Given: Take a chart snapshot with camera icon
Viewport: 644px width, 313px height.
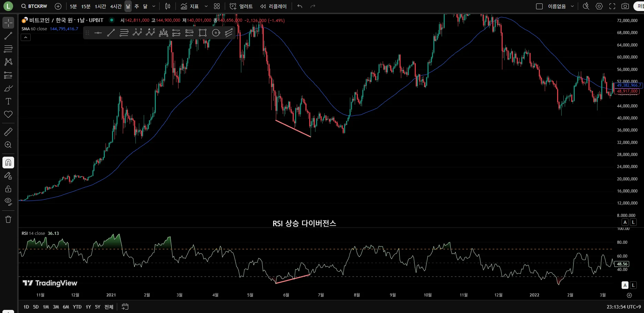Looking at the screenshot, I should (625, 6).
